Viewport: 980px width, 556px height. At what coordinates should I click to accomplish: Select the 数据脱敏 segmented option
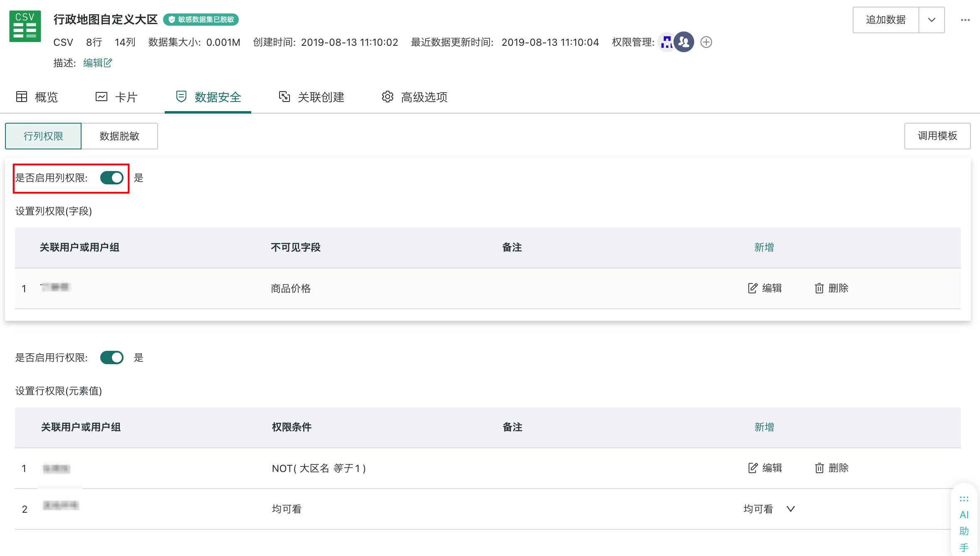[119, 136]
